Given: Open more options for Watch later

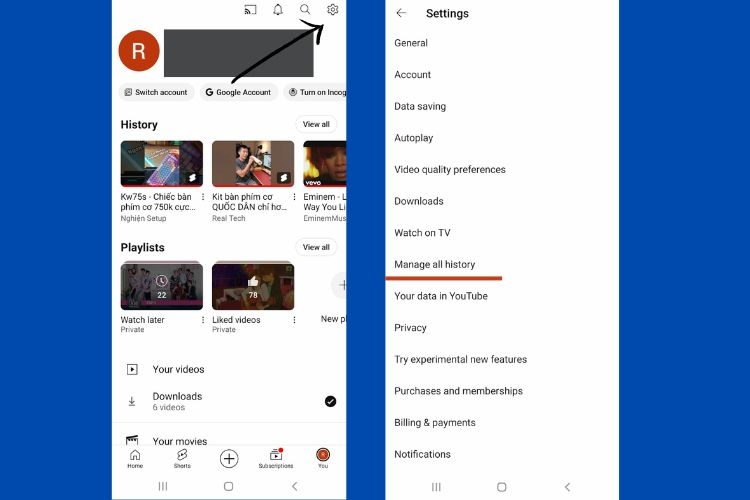Looking at the screenshot, I should coord(203,320).
